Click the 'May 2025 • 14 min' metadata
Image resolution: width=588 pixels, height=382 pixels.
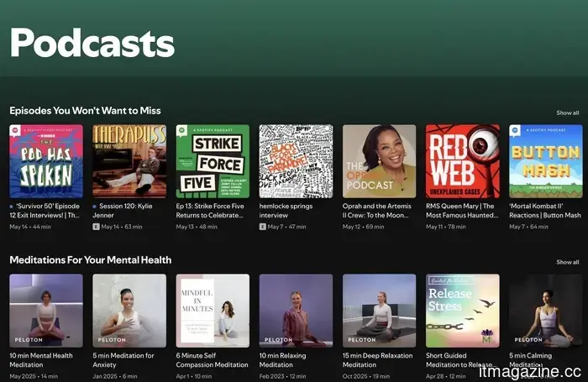34,376
